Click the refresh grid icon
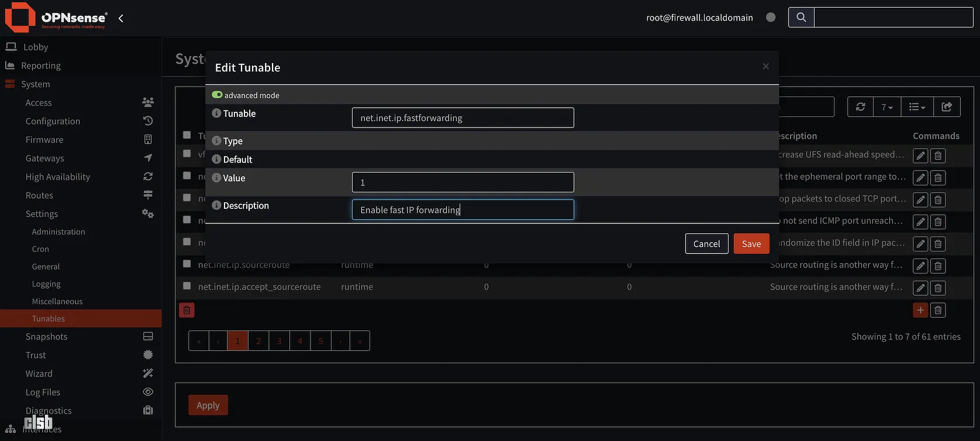Viewport: 980px width, 441px height. pyautogui.click(x=860, y=107)
